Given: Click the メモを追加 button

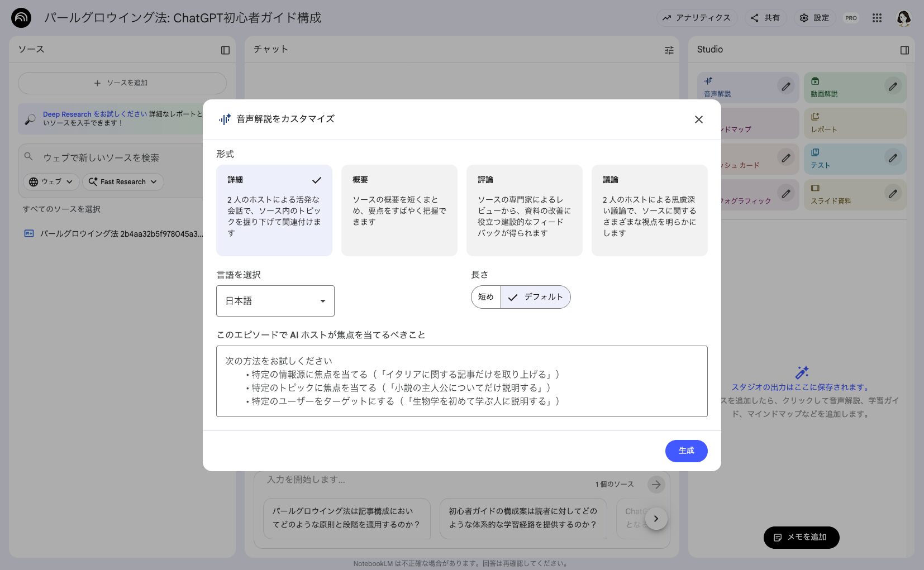Looking at the screenshot, I should [x=801, y=537].
